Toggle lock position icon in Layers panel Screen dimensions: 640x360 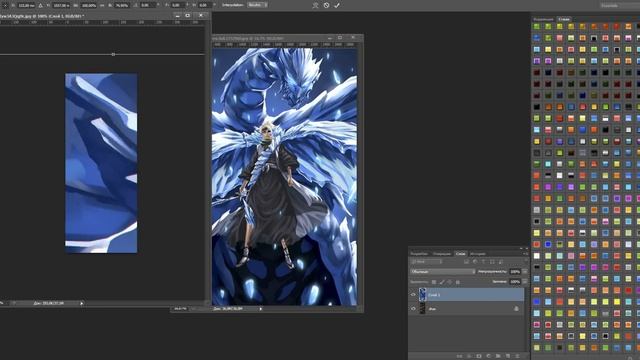(450, 282)
